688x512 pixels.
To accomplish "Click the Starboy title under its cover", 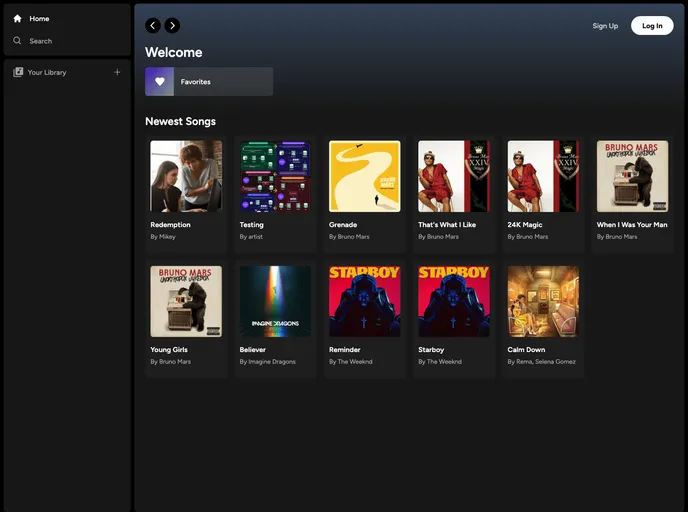I will (431, 350).
